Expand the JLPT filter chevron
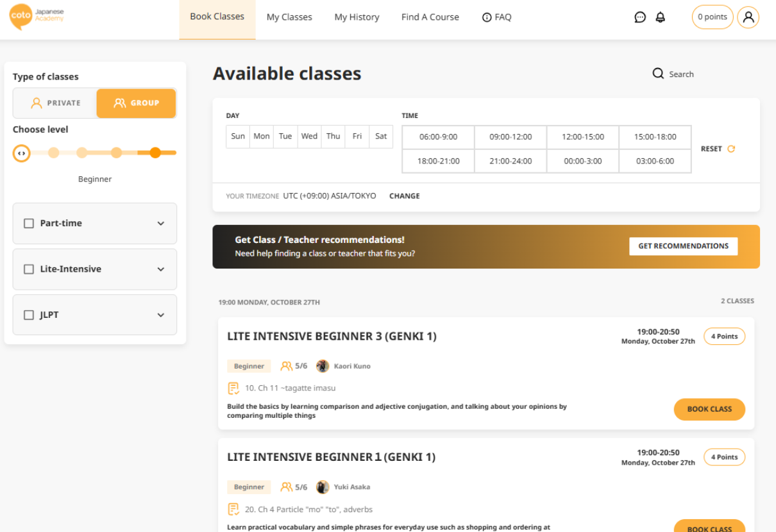 (x=160, y=315)
